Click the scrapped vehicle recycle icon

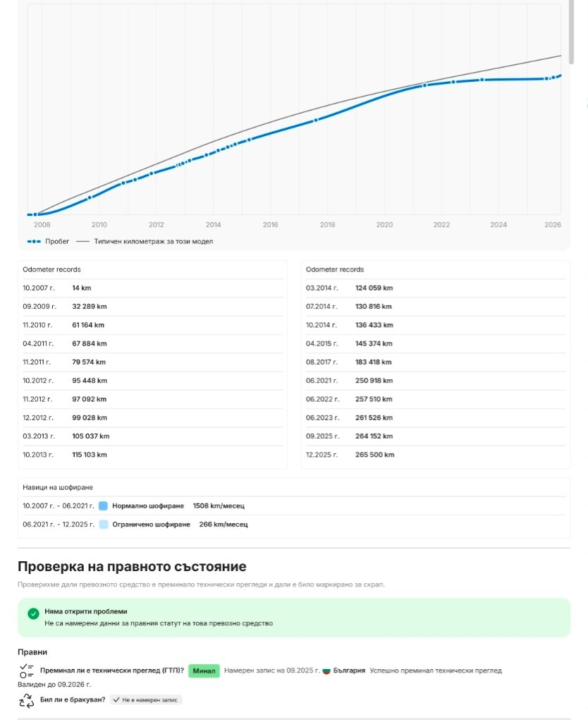pyautogui.click(x=26, y=700)
